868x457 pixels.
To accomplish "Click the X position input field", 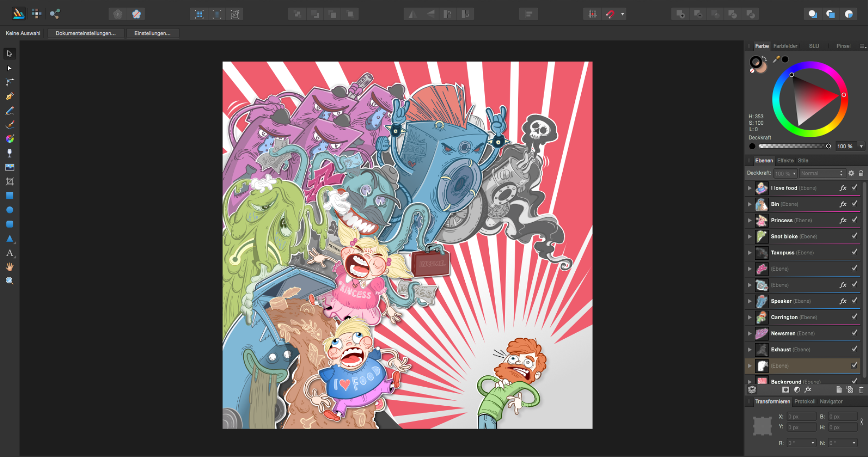I will click(x=801, y=416).
